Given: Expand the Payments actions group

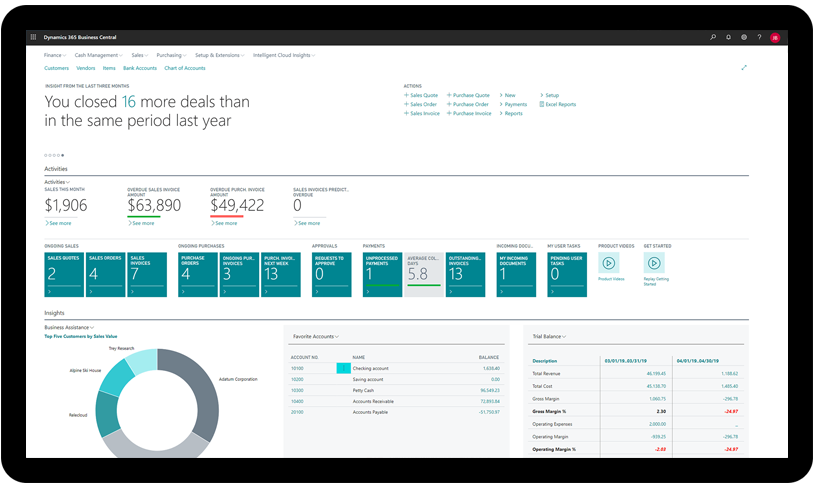Looking at the screenshot, I should coord(513,104).
